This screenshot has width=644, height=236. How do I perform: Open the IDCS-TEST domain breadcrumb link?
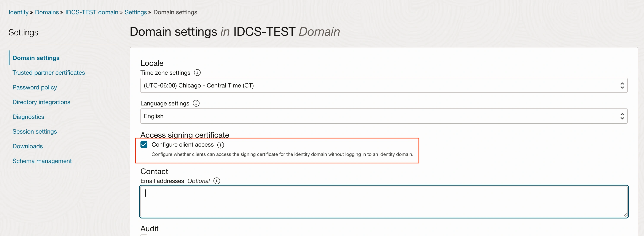click(91, 12)
